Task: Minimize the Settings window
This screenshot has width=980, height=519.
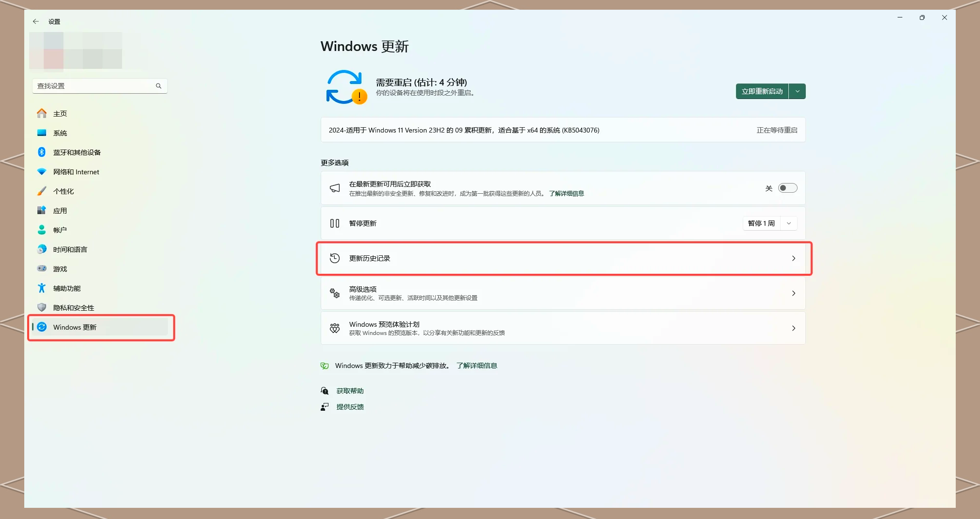Action: point(899,17)
